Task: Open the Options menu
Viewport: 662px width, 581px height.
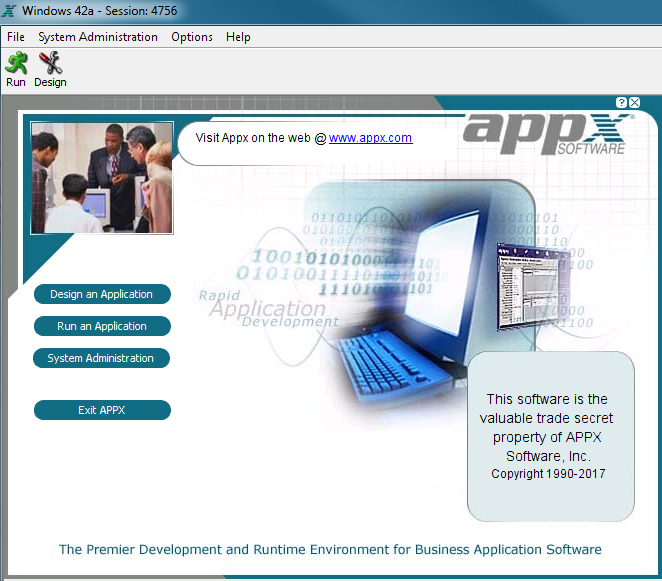Action: pos(192,37)
